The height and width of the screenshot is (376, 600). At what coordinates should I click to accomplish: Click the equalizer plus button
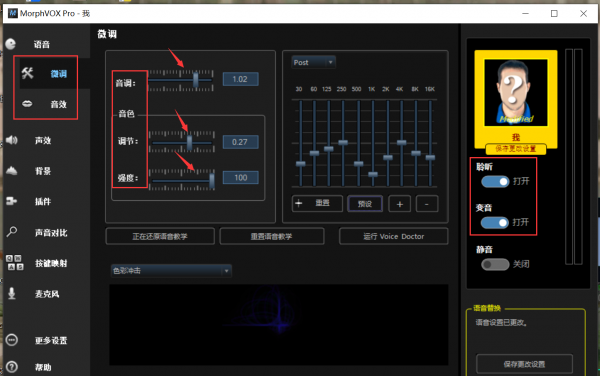[399, 204]
